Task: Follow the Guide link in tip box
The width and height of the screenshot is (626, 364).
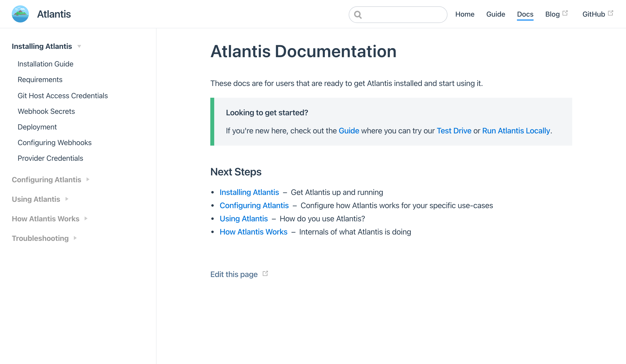Action: click(x=349, y=131)
